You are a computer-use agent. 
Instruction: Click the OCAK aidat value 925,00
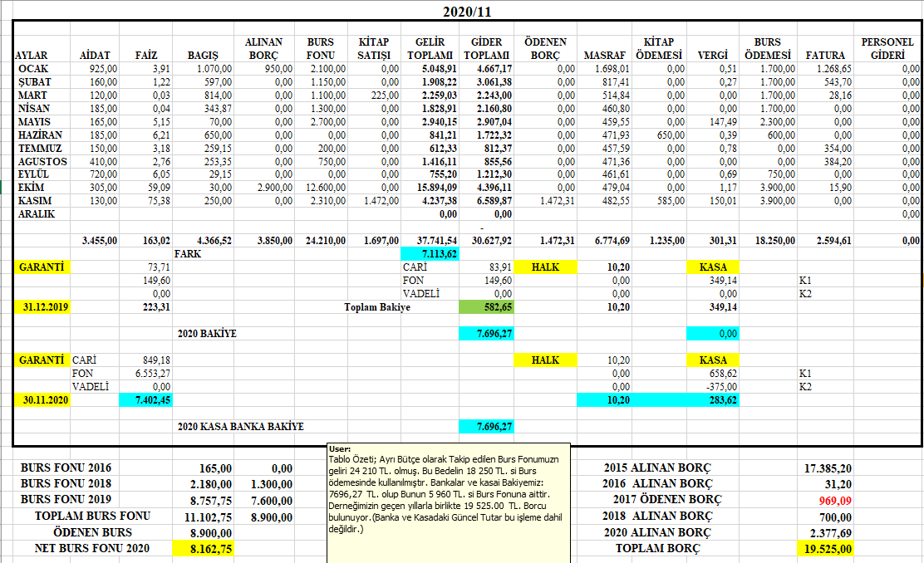click(x=103, y=69)
